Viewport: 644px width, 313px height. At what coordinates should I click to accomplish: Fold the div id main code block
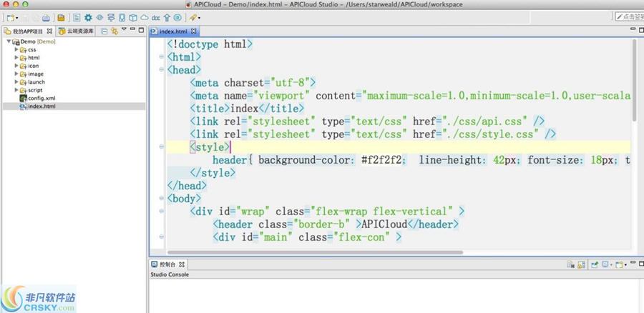tap(162, 237)
